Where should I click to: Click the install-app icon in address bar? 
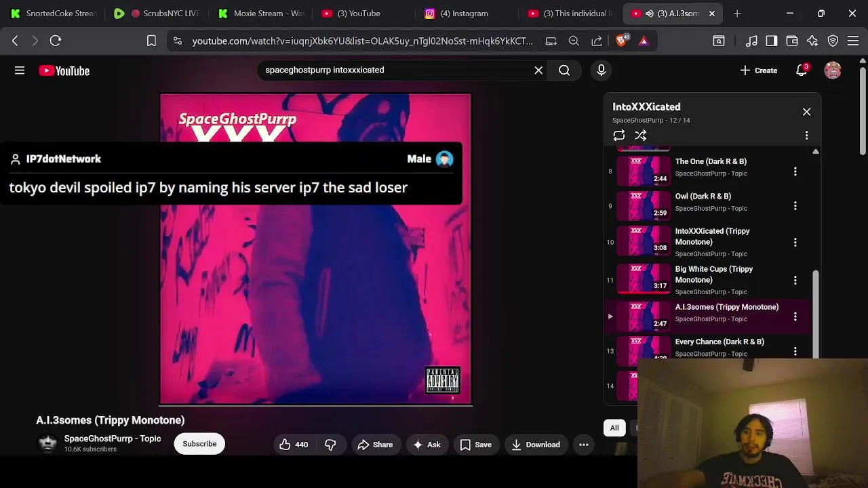coord(551,41)
